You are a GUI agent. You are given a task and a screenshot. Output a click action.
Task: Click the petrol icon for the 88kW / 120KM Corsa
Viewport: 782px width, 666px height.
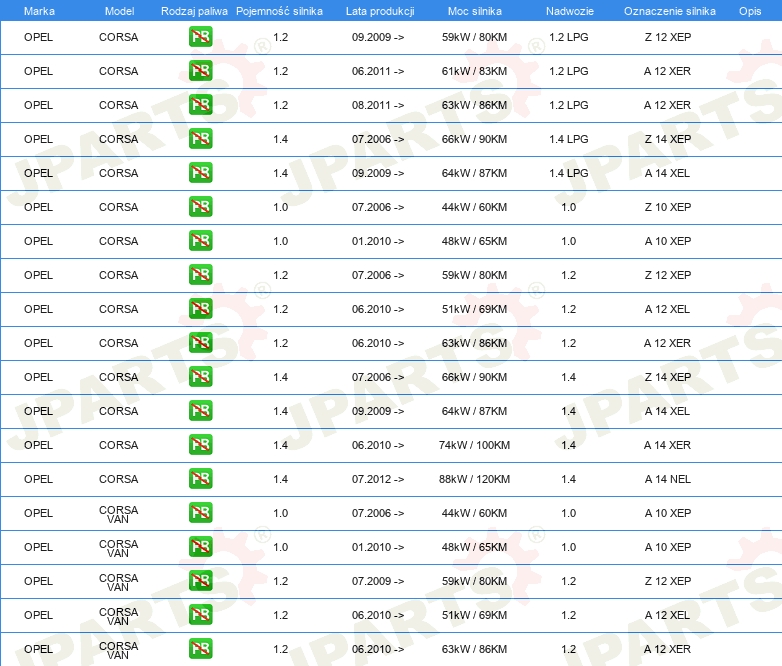(x=200, y=479)
